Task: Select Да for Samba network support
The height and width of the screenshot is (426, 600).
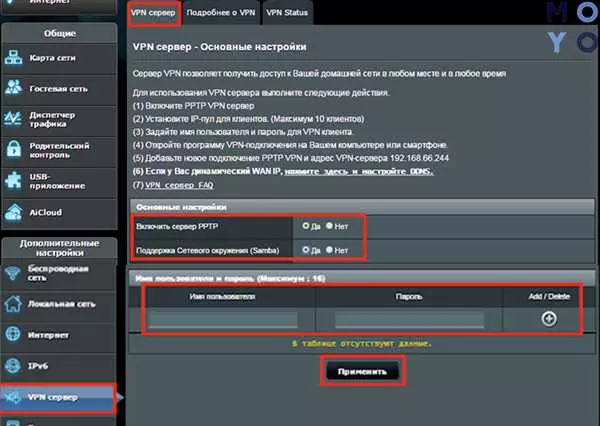Action: [305, 250]
